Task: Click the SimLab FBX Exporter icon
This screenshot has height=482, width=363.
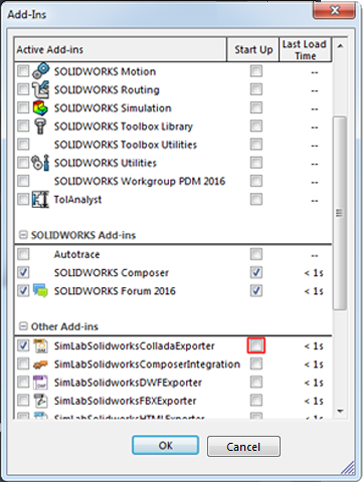Action: pyautogui.click(x=41, y=401)
